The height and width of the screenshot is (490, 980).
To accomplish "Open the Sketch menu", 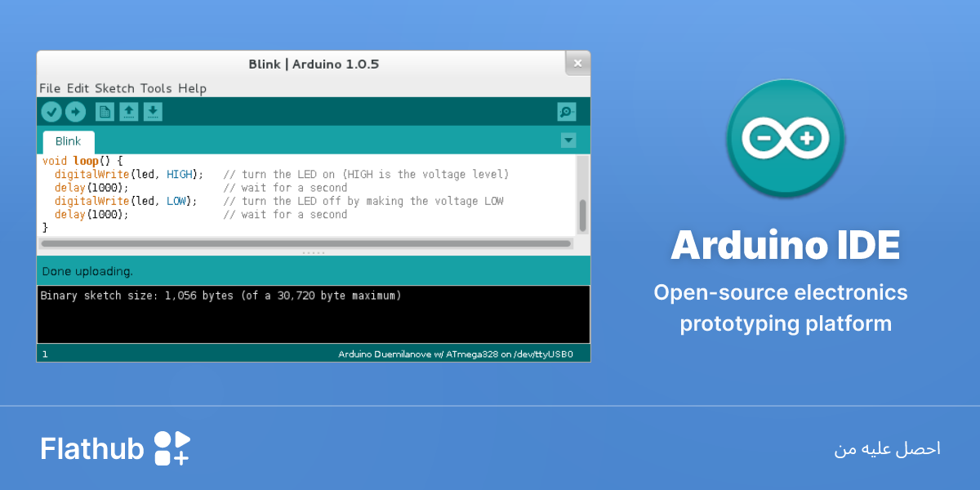I will [x=114, y=88].
